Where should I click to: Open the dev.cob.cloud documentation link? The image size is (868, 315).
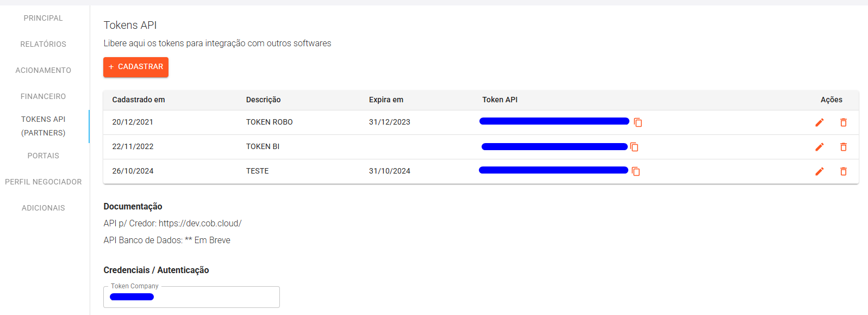tap(200, 223)
